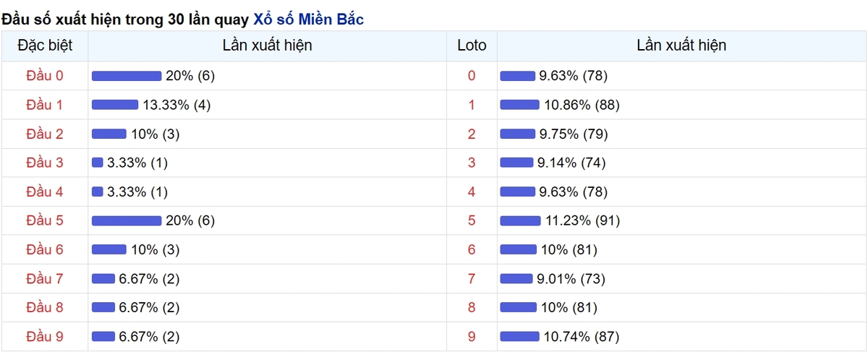Click the 9.01% (73) value text
This screenshot has height=352, width=868.
click(571, 278)
